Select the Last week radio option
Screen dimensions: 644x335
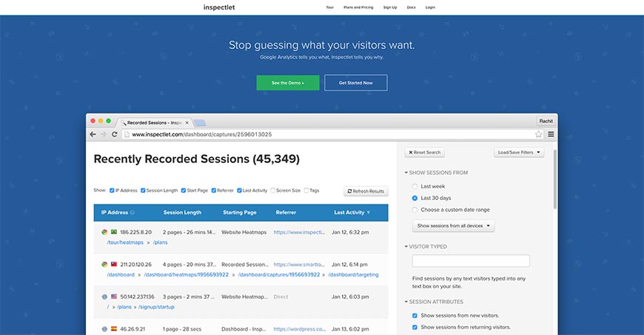pyautogui.click(x=415, y=186)
